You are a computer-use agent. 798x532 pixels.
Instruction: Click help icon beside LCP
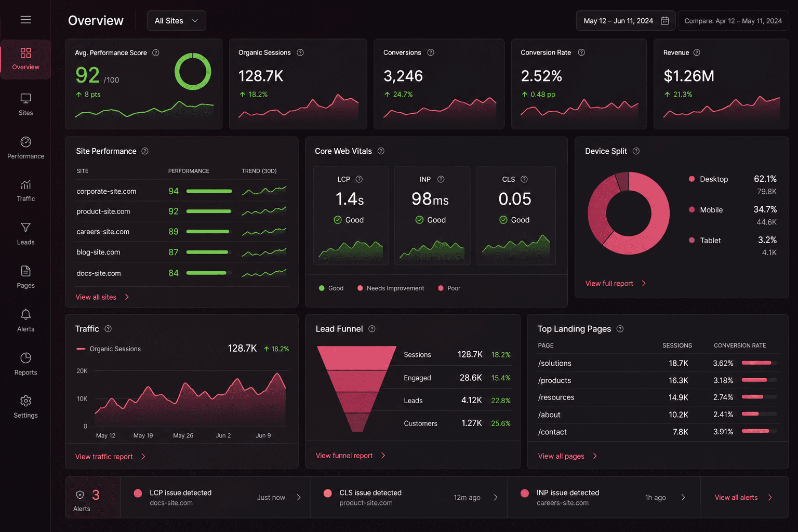pyautogui.click(x=358, y=179)
